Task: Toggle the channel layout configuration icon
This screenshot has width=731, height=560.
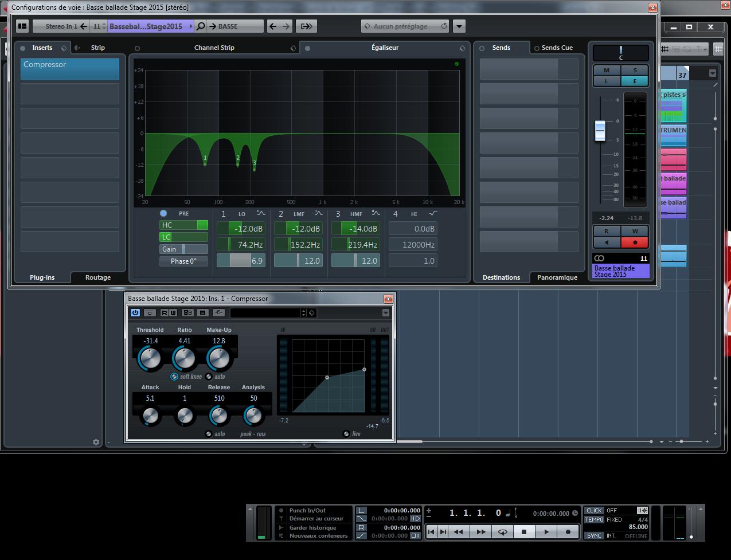Action: coord(22,26)
